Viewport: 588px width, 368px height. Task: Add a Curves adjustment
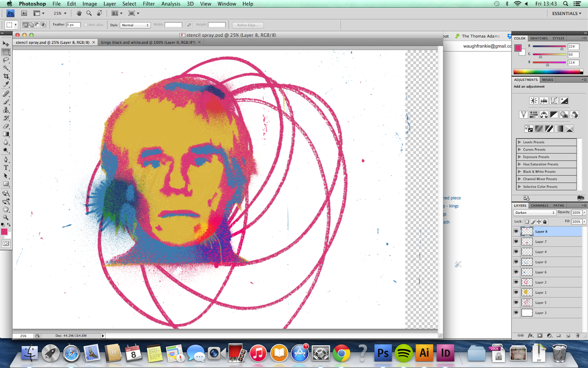pyautogui.click(x=554, y=100)
